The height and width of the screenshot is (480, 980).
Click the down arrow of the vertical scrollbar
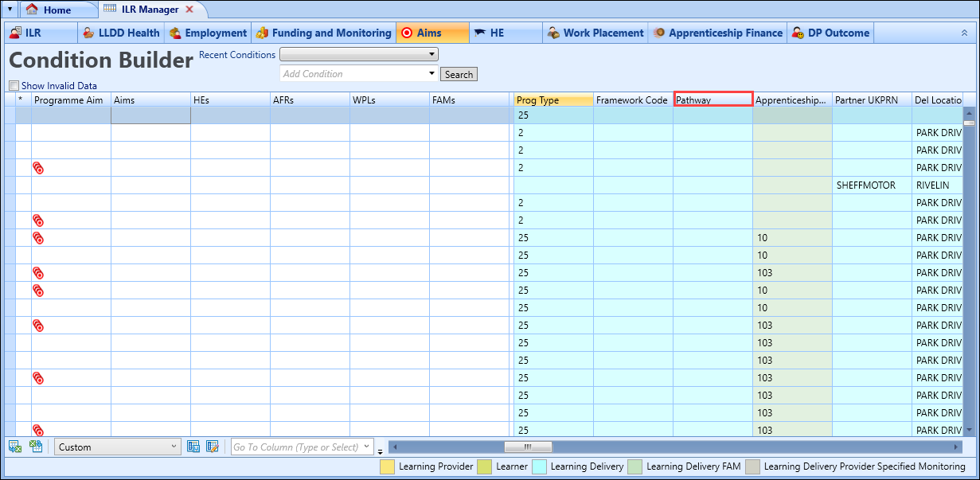point(969,430)
